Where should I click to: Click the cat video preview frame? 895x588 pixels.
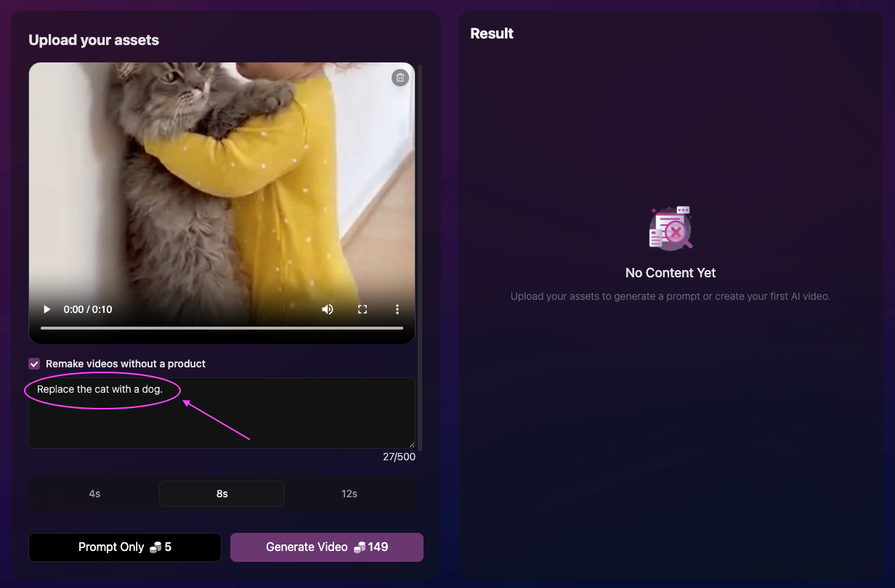point(222,181)
